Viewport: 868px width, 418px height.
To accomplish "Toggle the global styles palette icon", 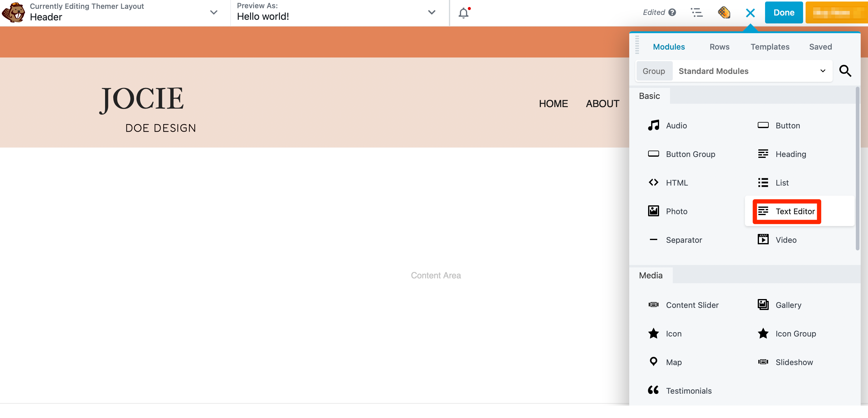I will (724, 13).
